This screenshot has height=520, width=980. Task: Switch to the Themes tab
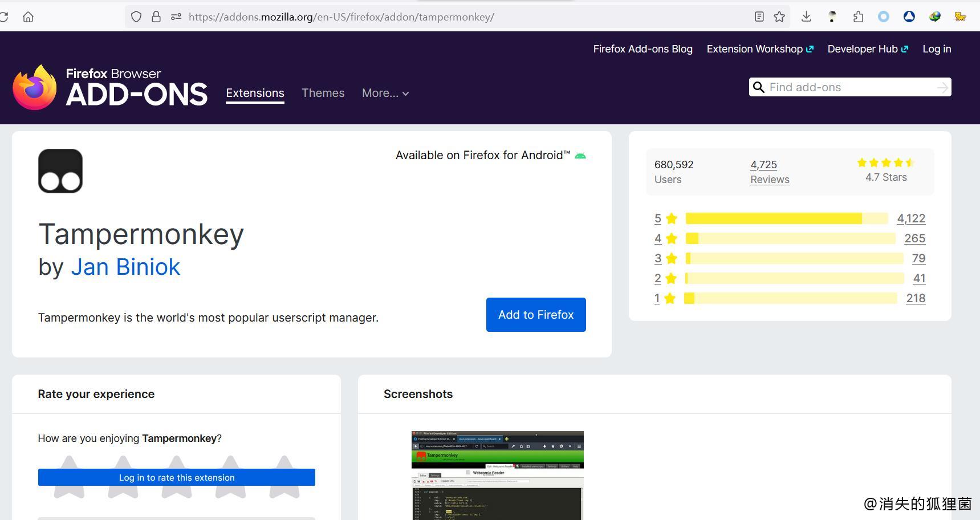tap(323, 93)
